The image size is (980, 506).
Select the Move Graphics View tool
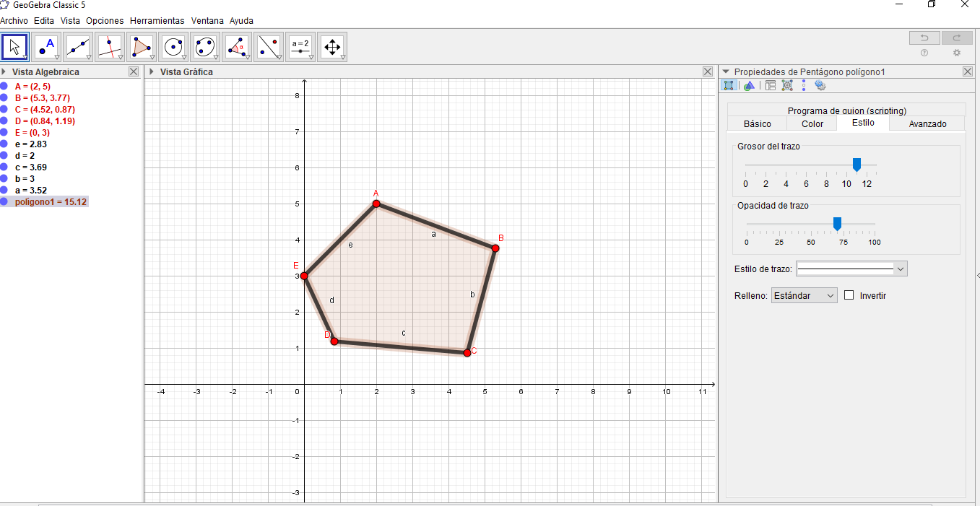[332, 45]
